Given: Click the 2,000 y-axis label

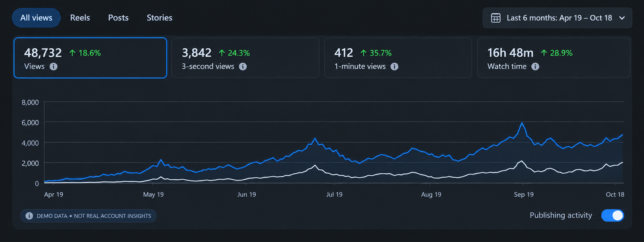Looking at the screenshot, I should pos(30,163).
